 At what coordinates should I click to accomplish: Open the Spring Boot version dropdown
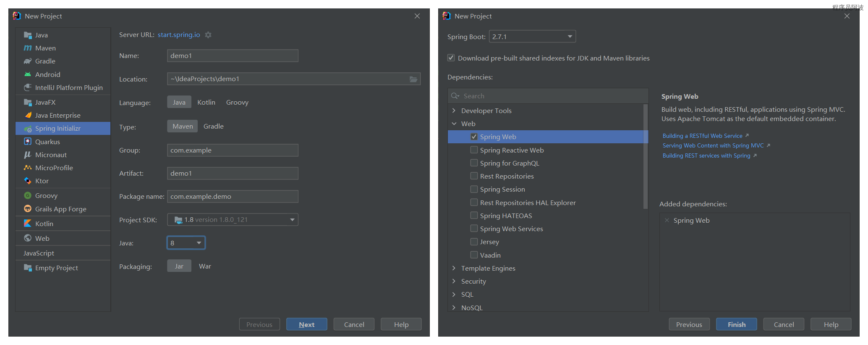[x=570, y=37]
